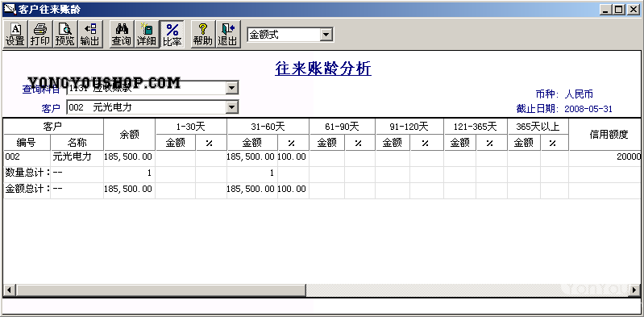Image resolution: width=644 pixels, height=317 pixels.
Task: Click the 往来账龄分析 title link
Action: click(x=323, y=69)
